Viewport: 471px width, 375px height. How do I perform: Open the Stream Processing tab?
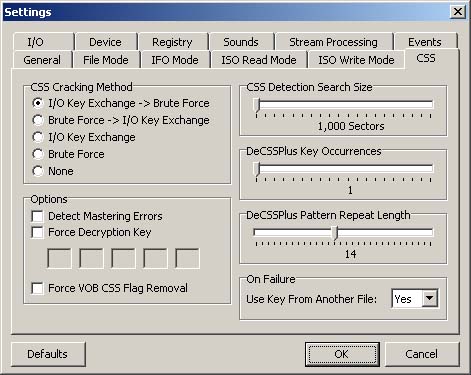point(334,42)
